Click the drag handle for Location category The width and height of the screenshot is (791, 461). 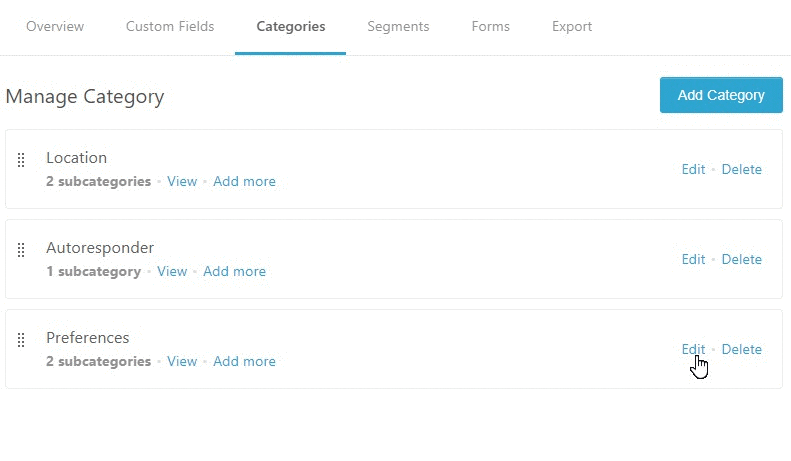coord(21,160)
